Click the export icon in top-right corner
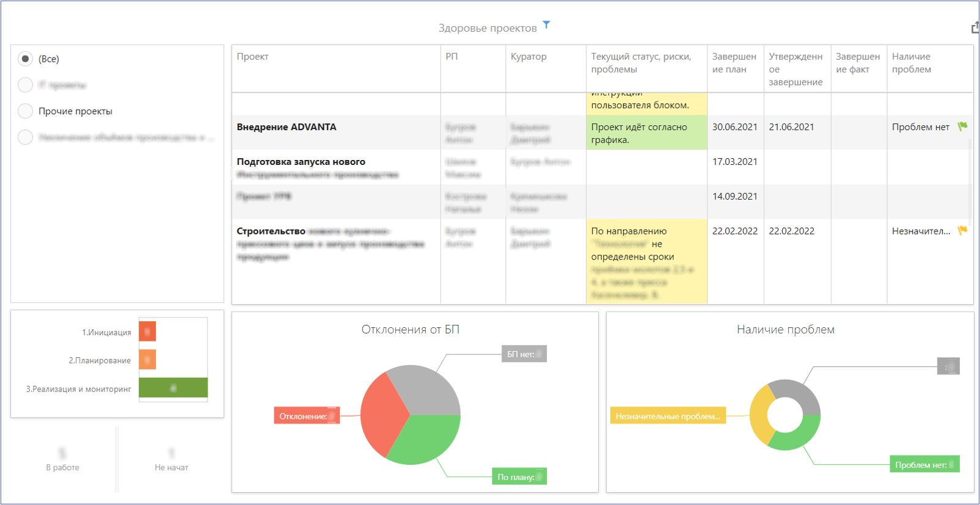The width and height of the screenshot is (980, 505). [975, 28]
